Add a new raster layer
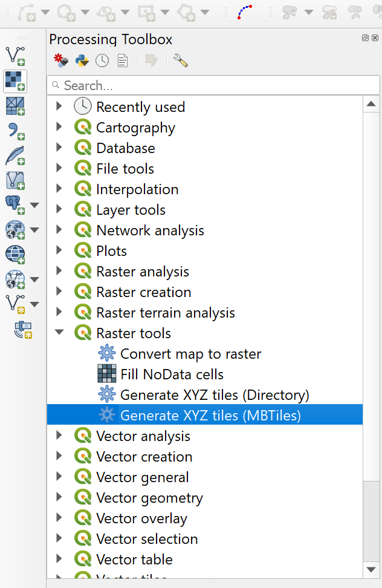Viewport: 382px width, 588px height. pos(15,80)
